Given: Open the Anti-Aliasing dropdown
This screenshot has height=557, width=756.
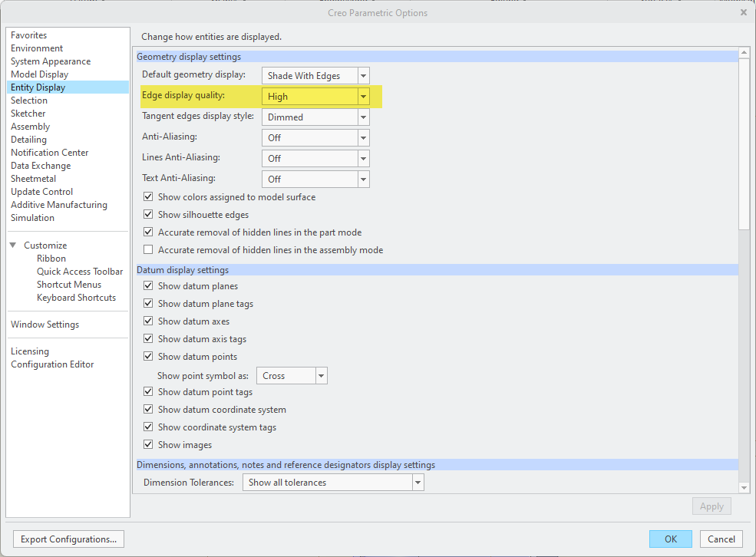Looking at the screenshot, I should tap(363, 138).
